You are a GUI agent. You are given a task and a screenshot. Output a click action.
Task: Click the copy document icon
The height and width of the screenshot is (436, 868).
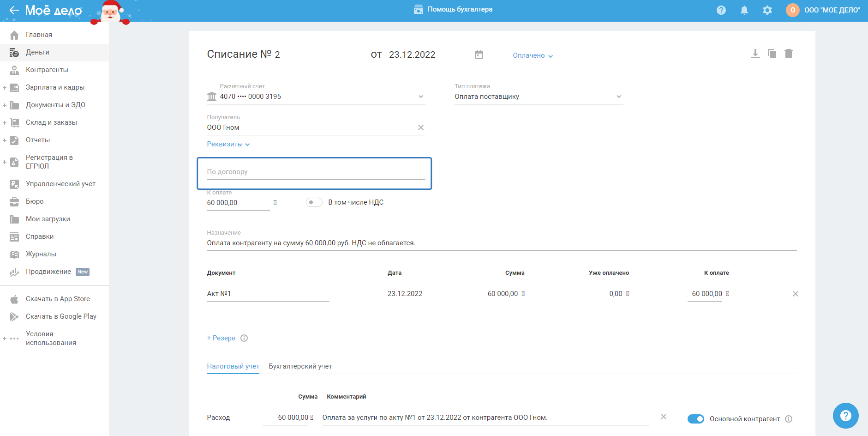coord(772,54)
